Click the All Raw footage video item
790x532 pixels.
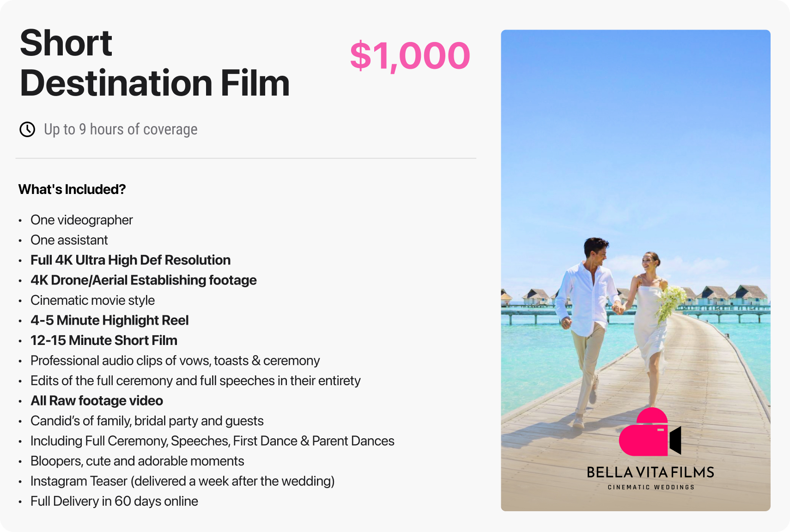click(97, 401)
